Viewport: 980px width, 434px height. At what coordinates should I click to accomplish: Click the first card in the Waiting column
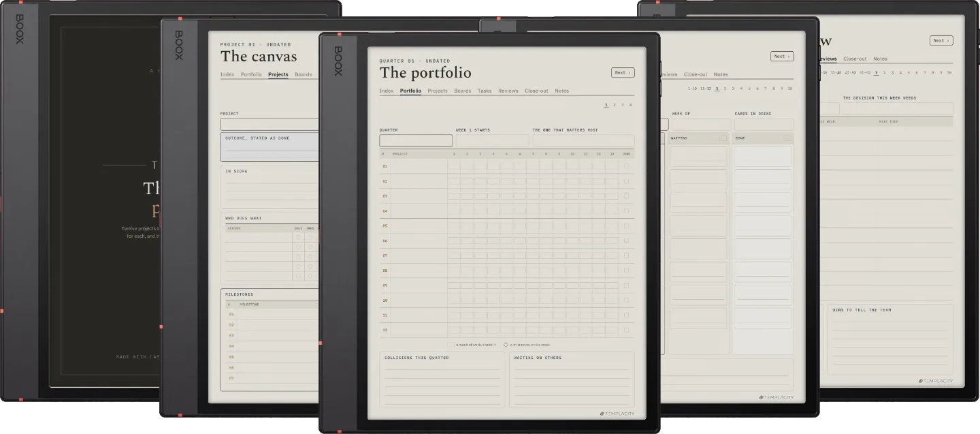(699, 156)
